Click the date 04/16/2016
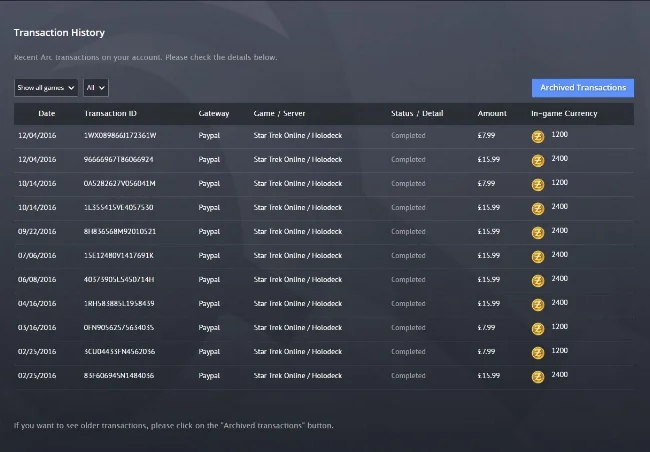Screen dimensions: 650x452 [37, 304]
